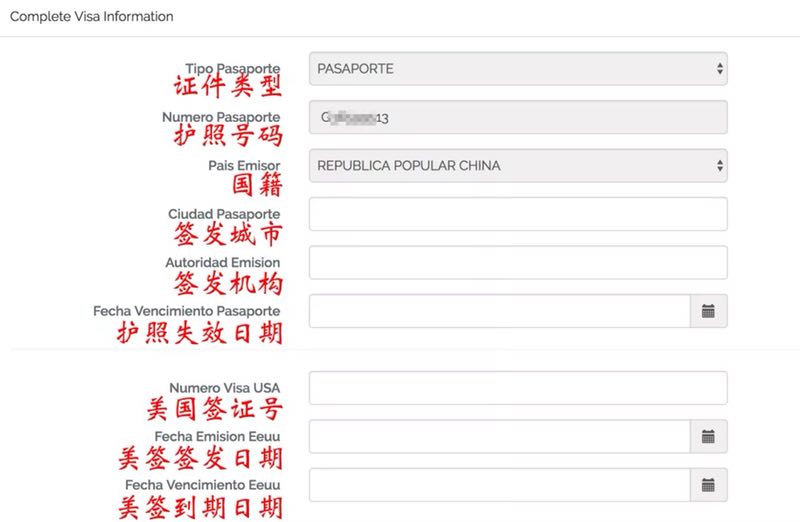
Task: Click the Tipo Pasaporte label text
Action: (x=232, y=69)
